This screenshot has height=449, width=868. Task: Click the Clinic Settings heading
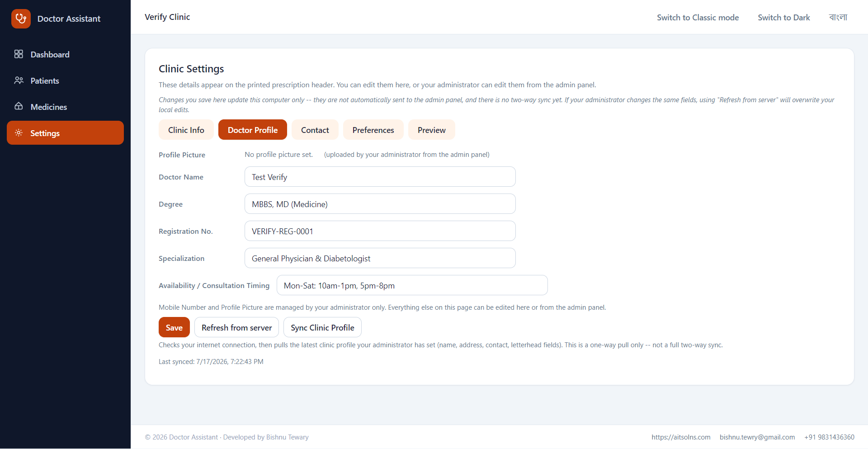(x=191, y=69)
